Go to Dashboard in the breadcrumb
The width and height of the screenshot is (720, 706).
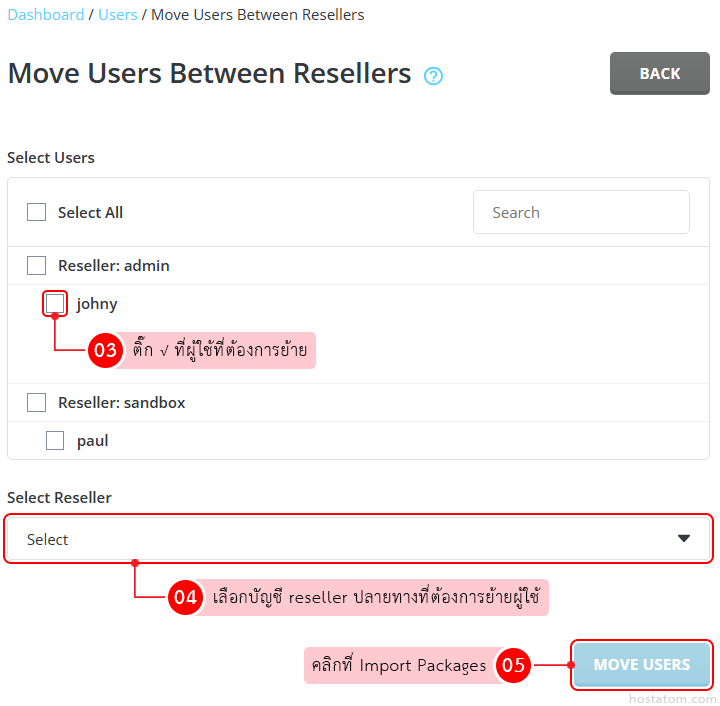[46, 15]
